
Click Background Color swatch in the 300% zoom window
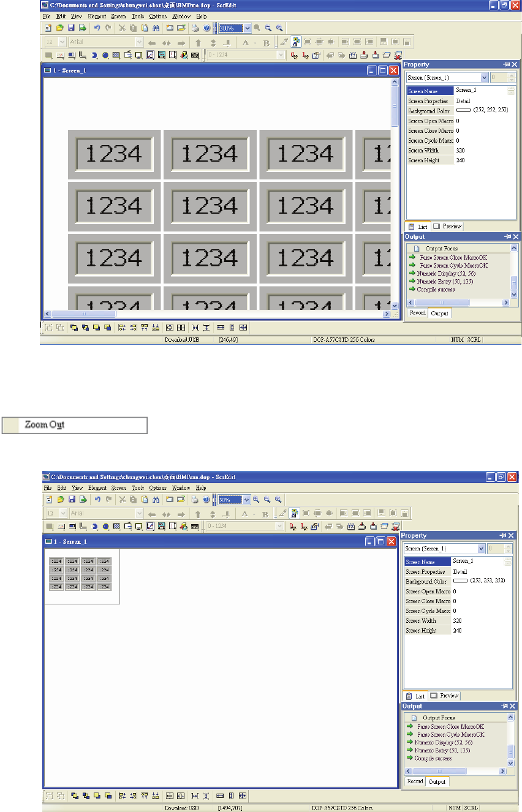tap(464, 111)
